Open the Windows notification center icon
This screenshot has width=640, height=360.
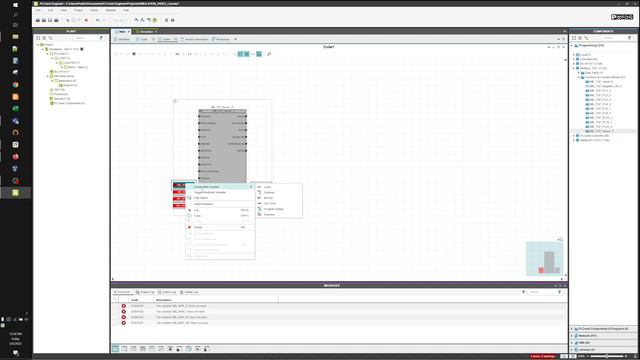click(x=16, y=353)
